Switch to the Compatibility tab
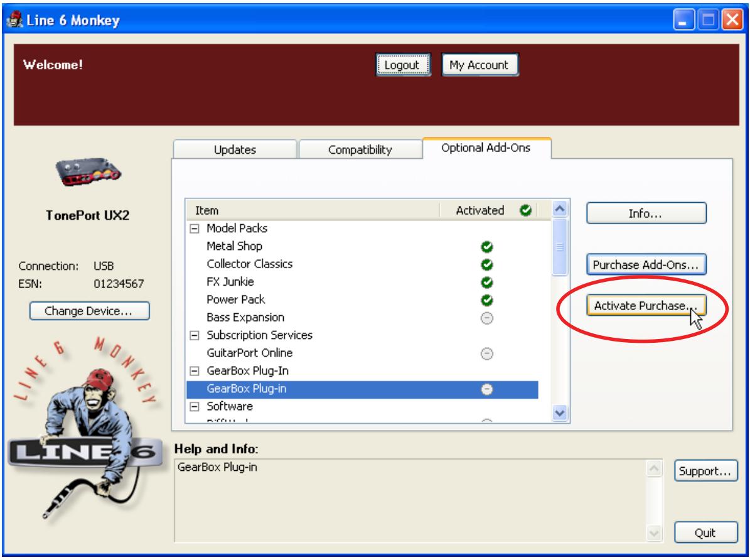 (360, 149)
